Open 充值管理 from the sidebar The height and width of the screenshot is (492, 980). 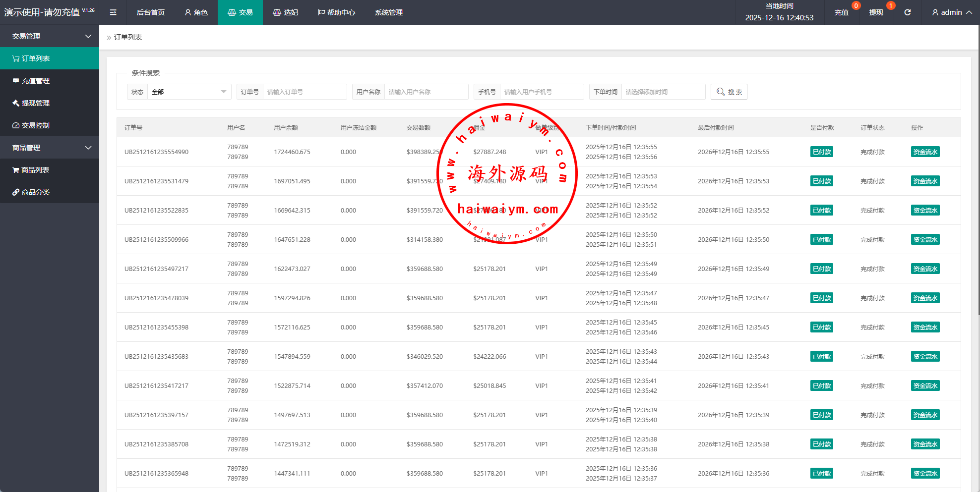click(x=36, y=81)
